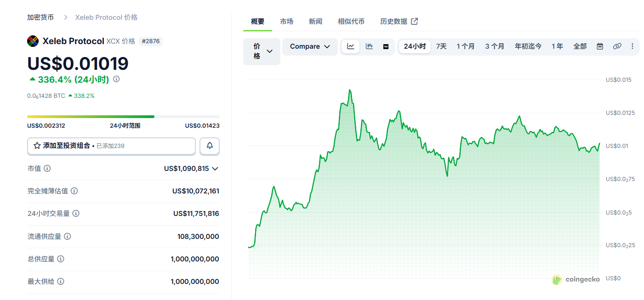644x300 pixels.
Task: Expand the market cap US$1,090,815 chevron
Action: click(x=215, y=169)
